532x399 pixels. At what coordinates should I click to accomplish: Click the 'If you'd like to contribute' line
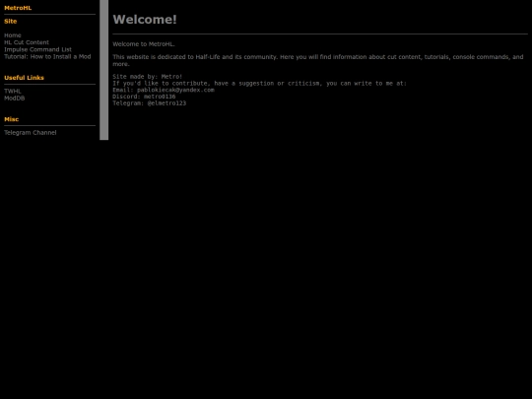pyautogui.click(x=259, y=83)
